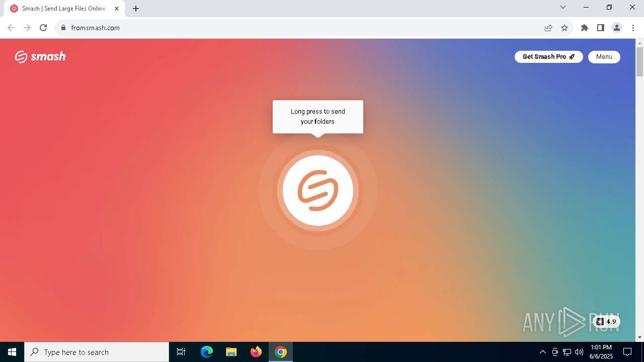Close the Smash browser tab
644x362 pixels.
[116, 9]
